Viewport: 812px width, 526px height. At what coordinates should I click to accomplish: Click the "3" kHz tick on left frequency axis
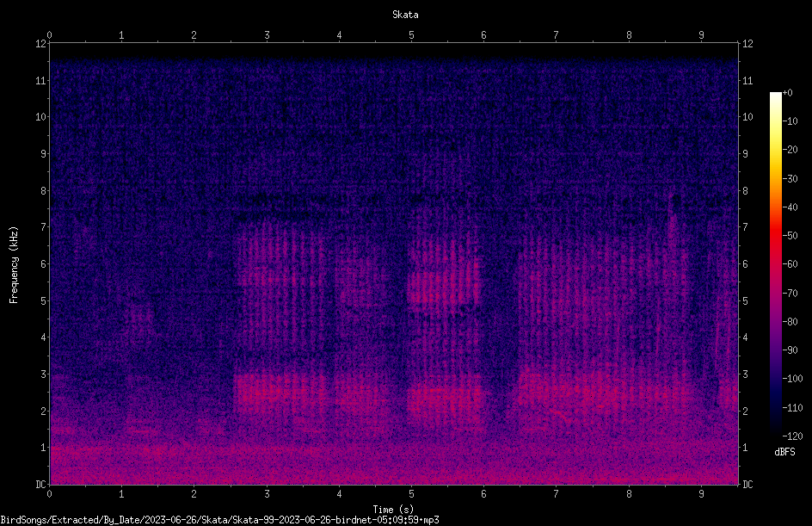click(43, 374)
